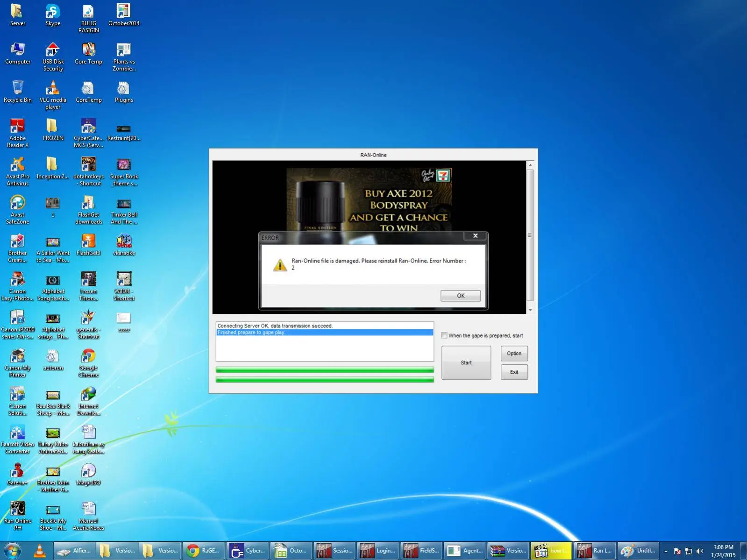This screenshot has width=747, height=560.
Task: Select the Manuel Acuña Roxas document icon
Action: (88, 516)
